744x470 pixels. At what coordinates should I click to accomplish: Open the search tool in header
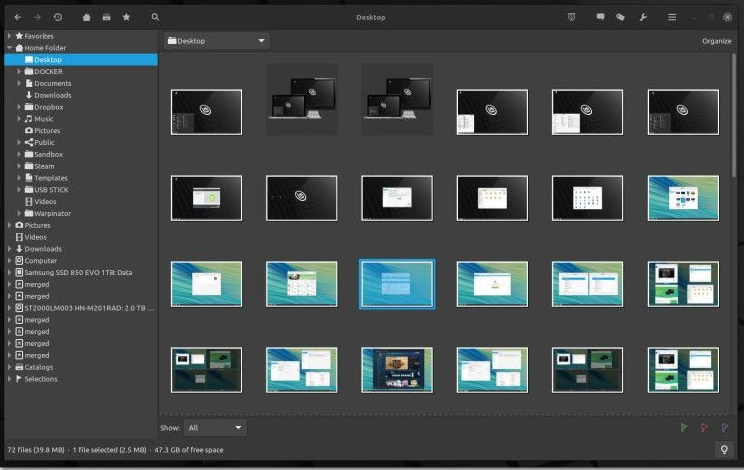coord(155,17)
